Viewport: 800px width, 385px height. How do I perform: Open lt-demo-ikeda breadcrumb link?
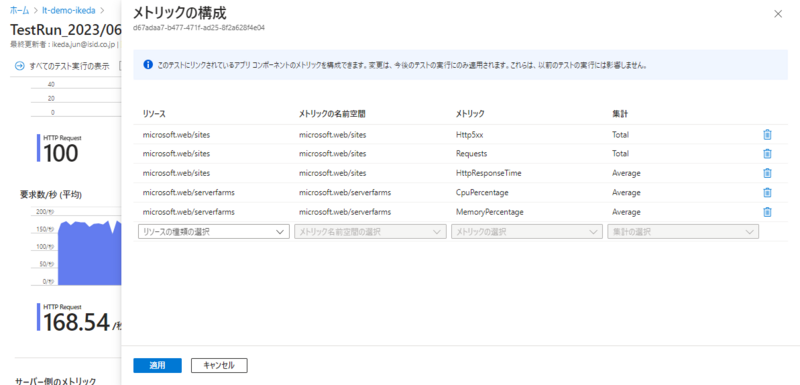(x=69, y=10)
